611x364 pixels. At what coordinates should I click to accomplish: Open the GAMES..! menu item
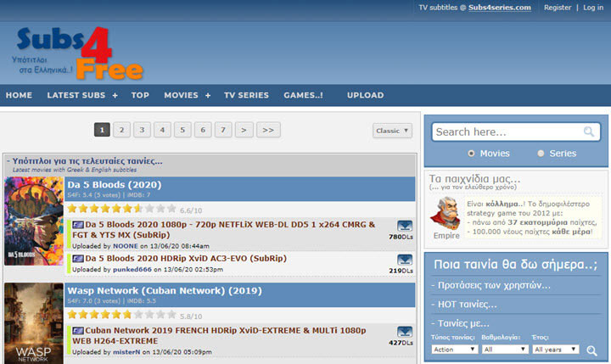click(303, 95)
